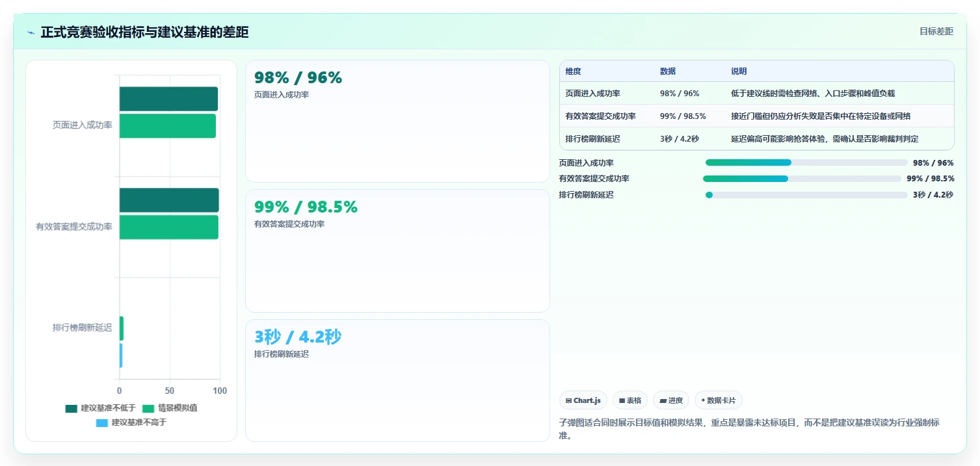Click the 有效答案提交成功率 card caption

[289, 224]
